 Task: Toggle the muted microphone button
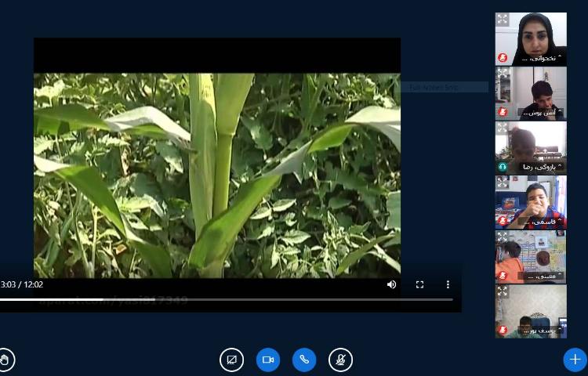point(340,360)
